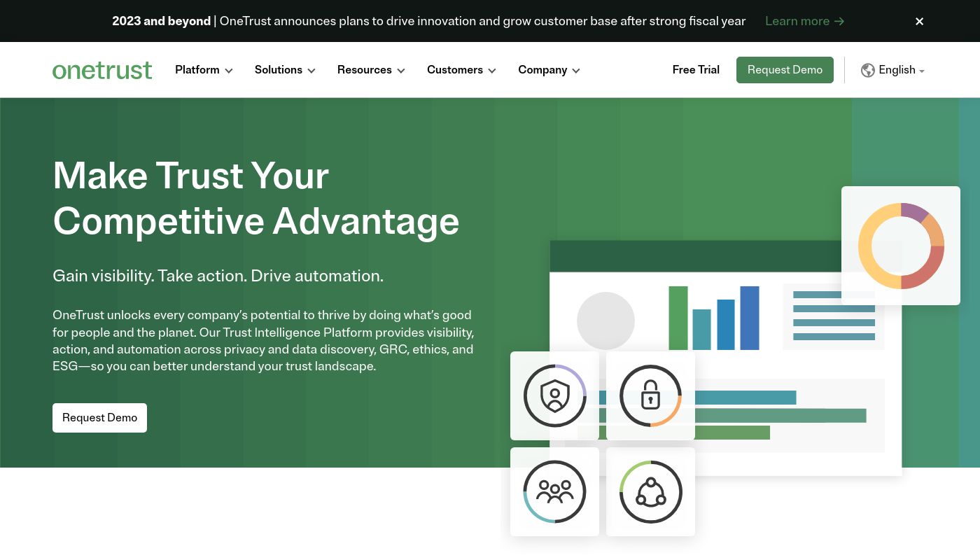980x560 pixels.
Task: Expand the Solutions chevron
Action: 311,71
